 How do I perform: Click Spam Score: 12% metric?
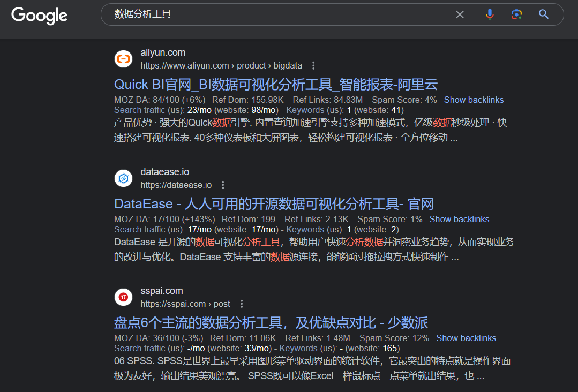click(x=394, y=338)
